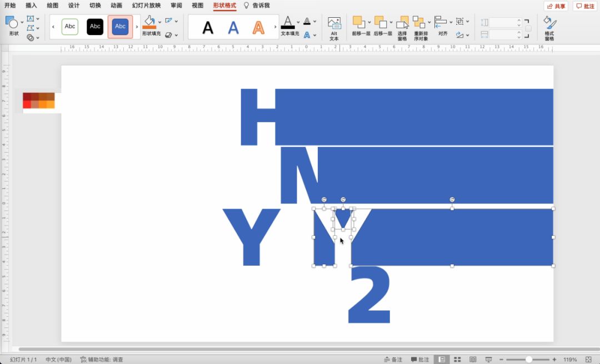Open the 插入 (Insert) tab
This screenshot has height=364, width=600.
tap(31, 6)
